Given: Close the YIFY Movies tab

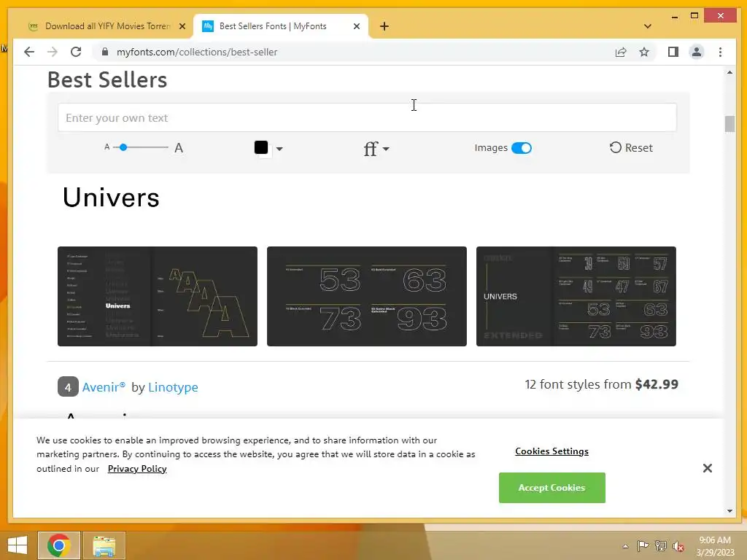Looking at the screenshot, I should (182, 26).
